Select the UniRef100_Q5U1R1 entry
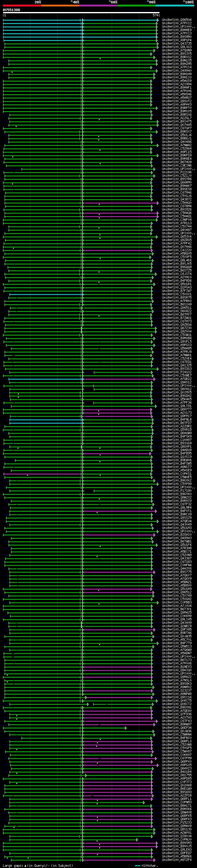The height and width of the screenshot is (868, 197). click(x=177, y=284)
